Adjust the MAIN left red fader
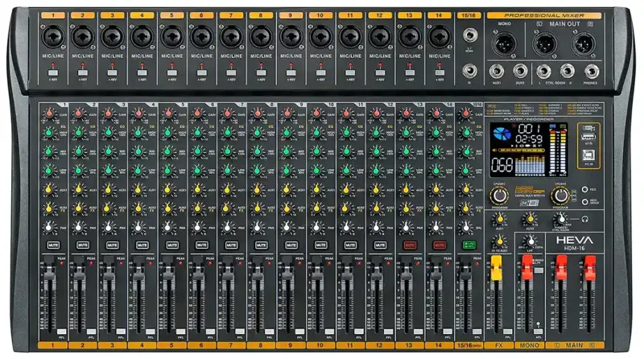Image resolution: width=644 pixels, height=359 pixels. pyautogui.click(x=560, y=267)
